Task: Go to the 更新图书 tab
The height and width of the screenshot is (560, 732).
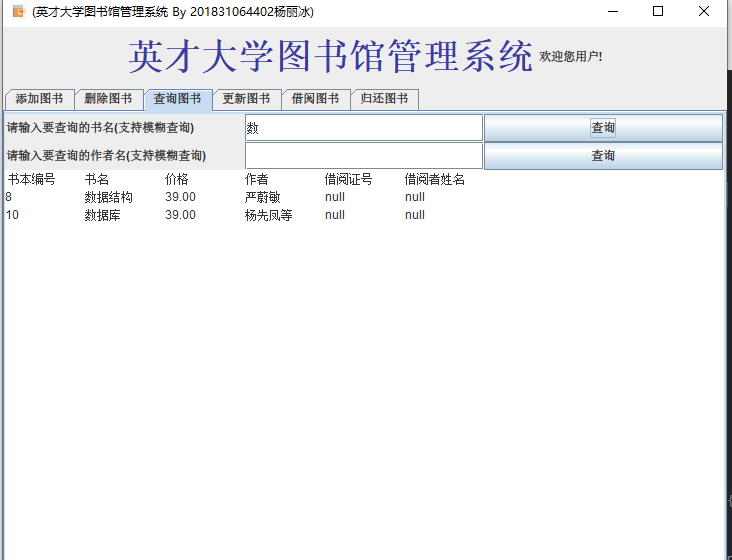Action: pyautogui.click(x=246, y=99)
